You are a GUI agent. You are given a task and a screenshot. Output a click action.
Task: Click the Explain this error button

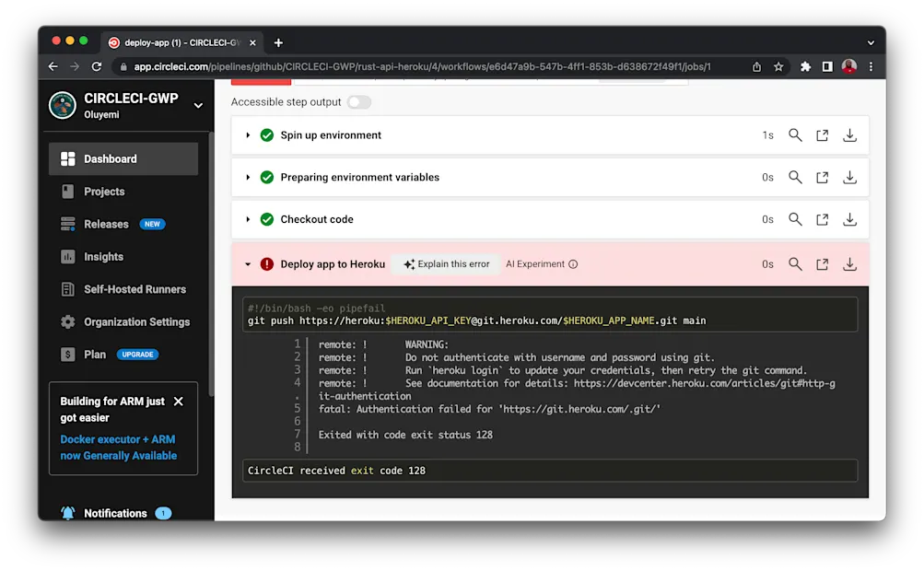[445, 263]
